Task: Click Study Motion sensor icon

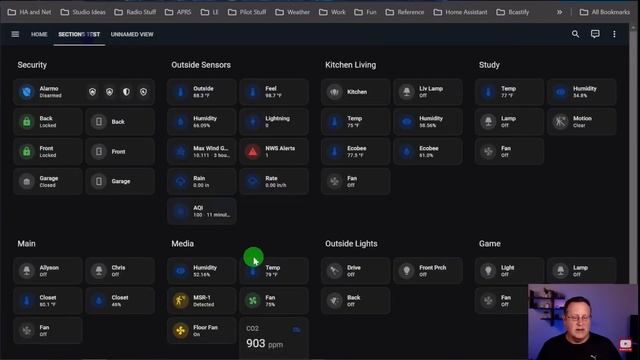Action: click(561, 122)
